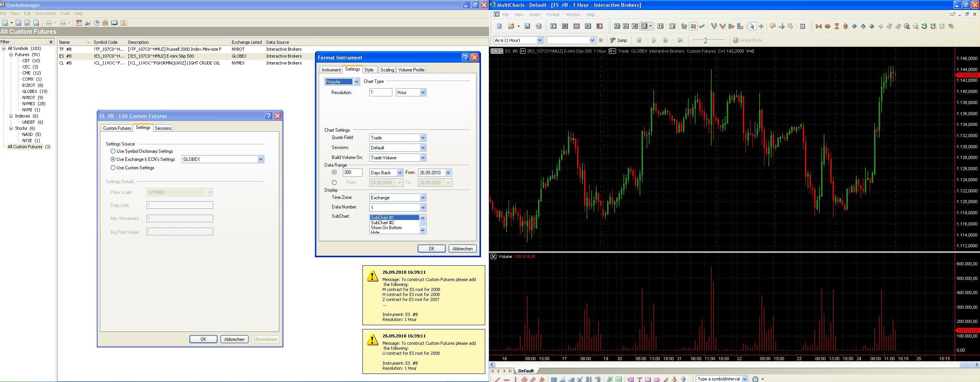Screen dimensions: 980x382
Task: Click OK in the Format Instrument dialog
Action: 432,249
